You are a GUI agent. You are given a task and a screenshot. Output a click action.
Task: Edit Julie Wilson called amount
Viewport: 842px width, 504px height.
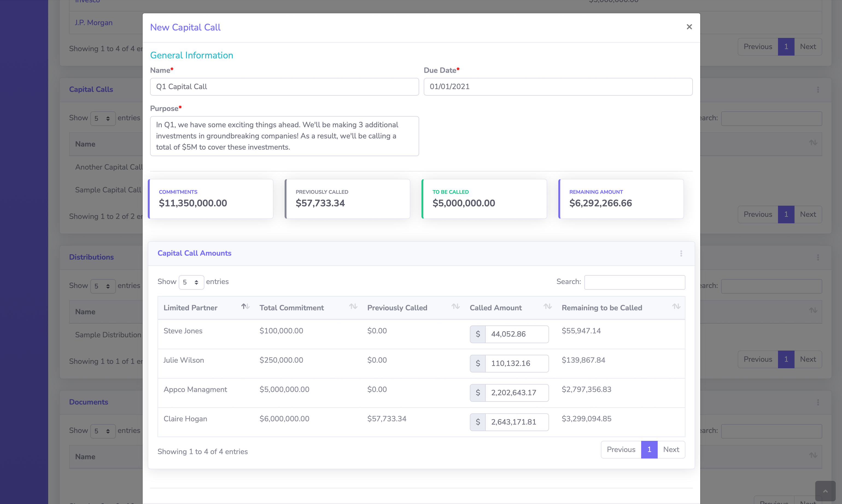[x=517, y=364]
